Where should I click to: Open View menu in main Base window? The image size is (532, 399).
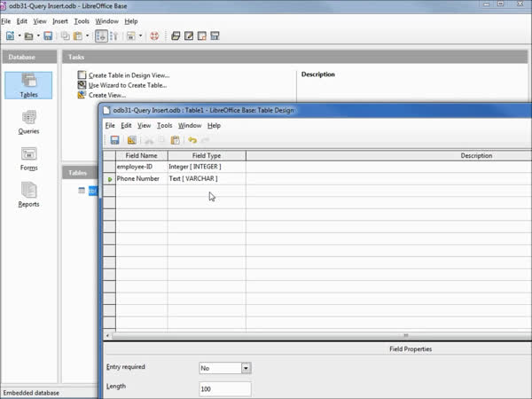40,21
